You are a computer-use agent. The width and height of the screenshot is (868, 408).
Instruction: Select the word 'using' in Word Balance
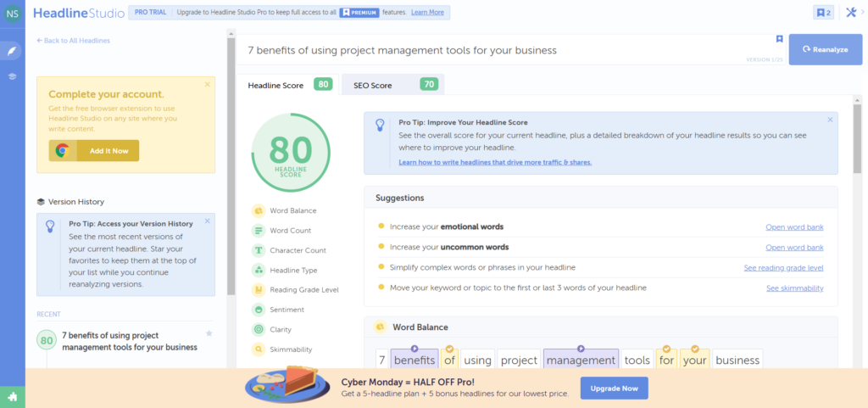coord(478,360)
